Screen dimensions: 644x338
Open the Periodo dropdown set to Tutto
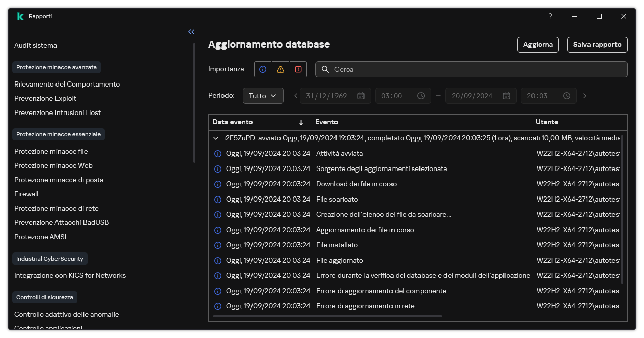263,96
